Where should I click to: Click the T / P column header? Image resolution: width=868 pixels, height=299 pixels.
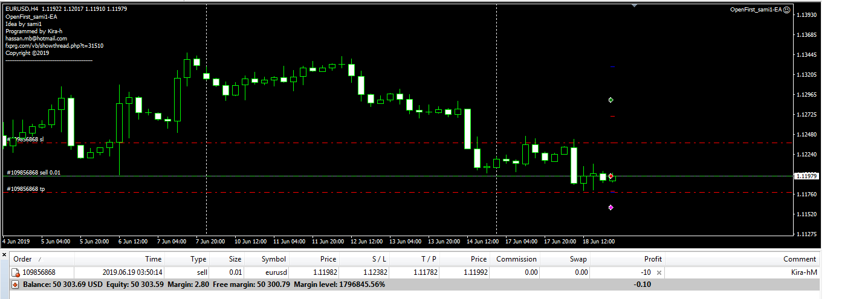pyautogui.click(x=429, y=259)
